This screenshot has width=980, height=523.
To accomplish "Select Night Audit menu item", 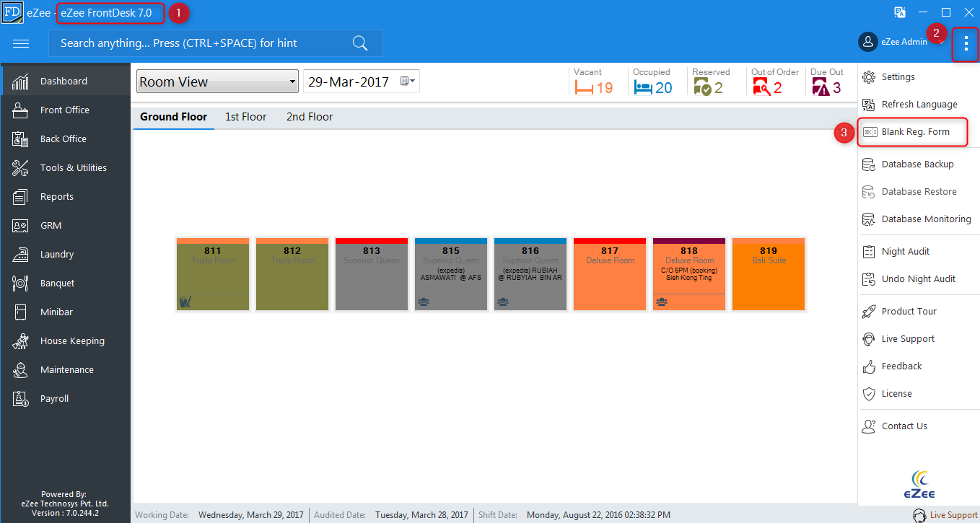I will pyautogui.click(x=919, y=252).
